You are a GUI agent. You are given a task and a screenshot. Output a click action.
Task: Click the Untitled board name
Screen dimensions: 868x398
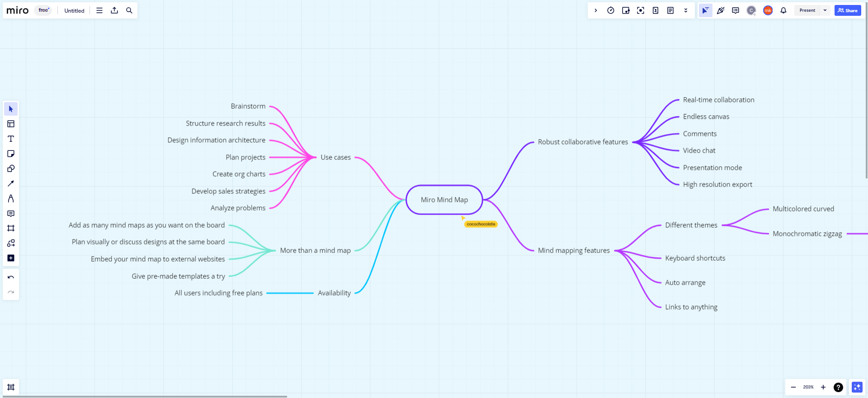tap(74, 10)
